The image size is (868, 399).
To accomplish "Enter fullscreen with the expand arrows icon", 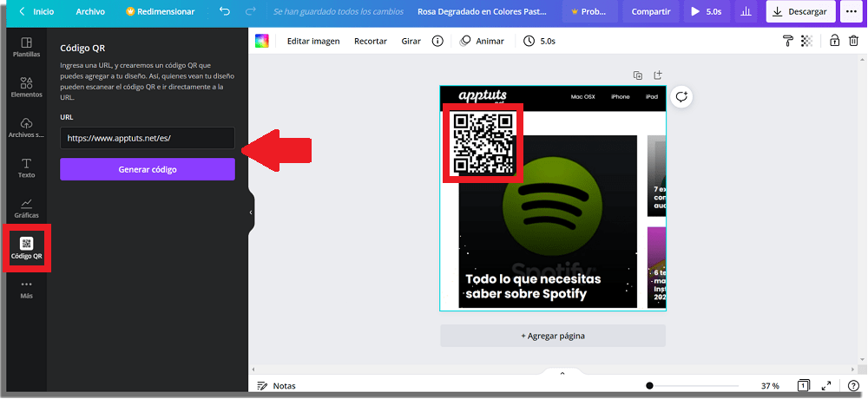I will point(826,386).
